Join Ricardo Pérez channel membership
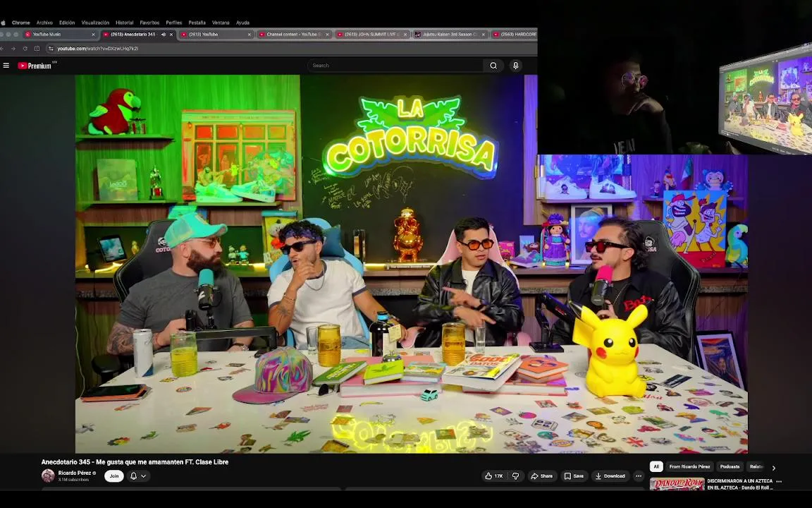Viewport: 812px width, 508px height. click(x=114, y=476)
